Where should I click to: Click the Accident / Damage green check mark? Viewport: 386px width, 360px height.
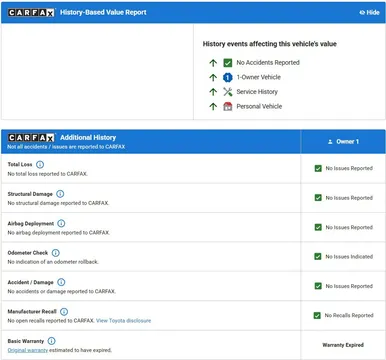318,286
